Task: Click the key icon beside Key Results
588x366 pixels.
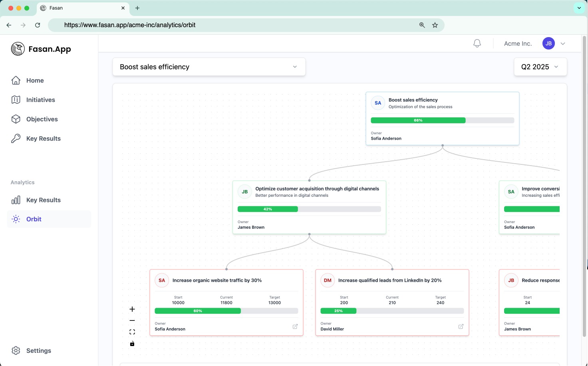Action: click(16, 138)
